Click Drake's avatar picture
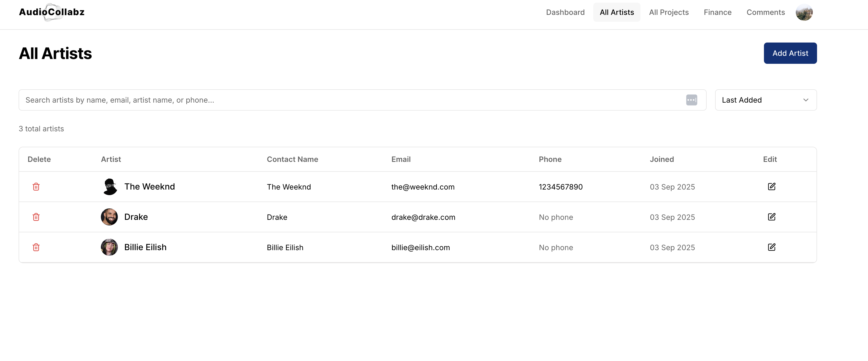Screen dimensions: 868x361 [x=110, y=217]
